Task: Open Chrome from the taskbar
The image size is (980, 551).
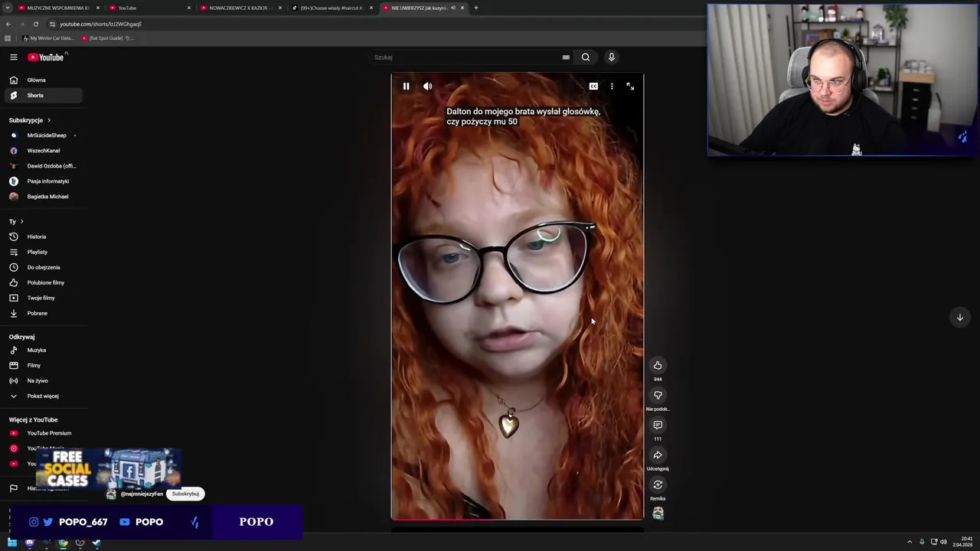Action: point(63,543)
